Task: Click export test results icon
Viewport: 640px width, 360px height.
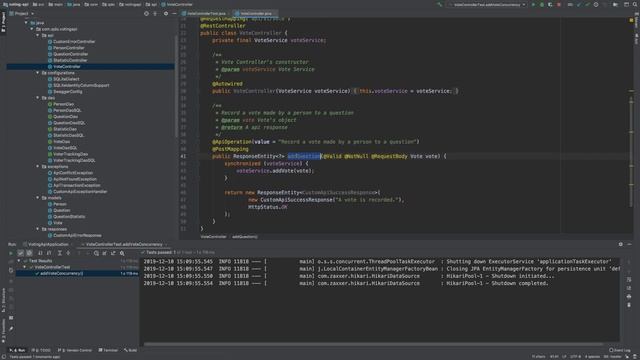Action: tap(113, 253)
